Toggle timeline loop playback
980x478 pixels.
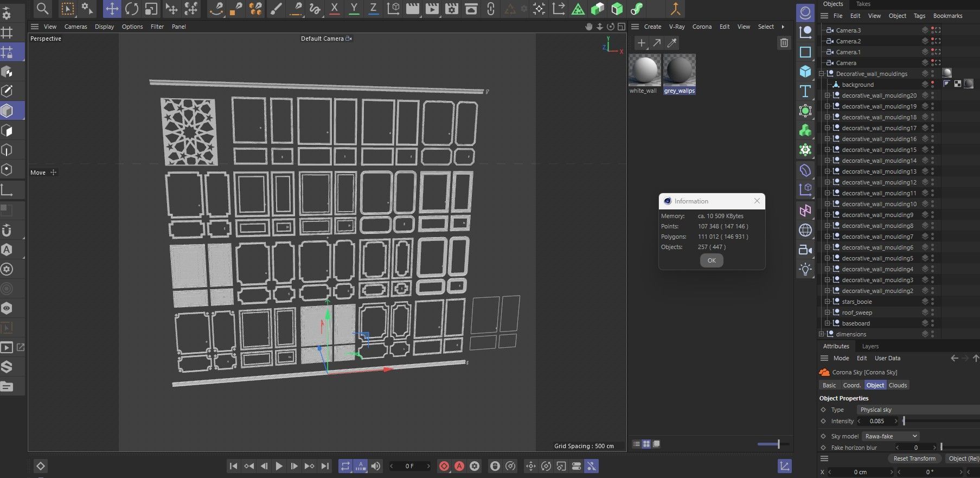(345, 466)
